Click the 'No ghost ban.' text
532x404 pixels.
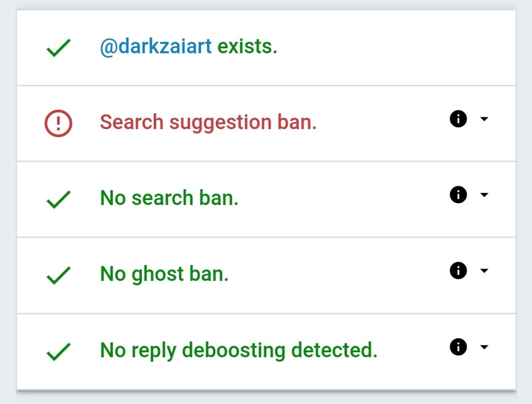pyautogui.click(x=164, y=274)
